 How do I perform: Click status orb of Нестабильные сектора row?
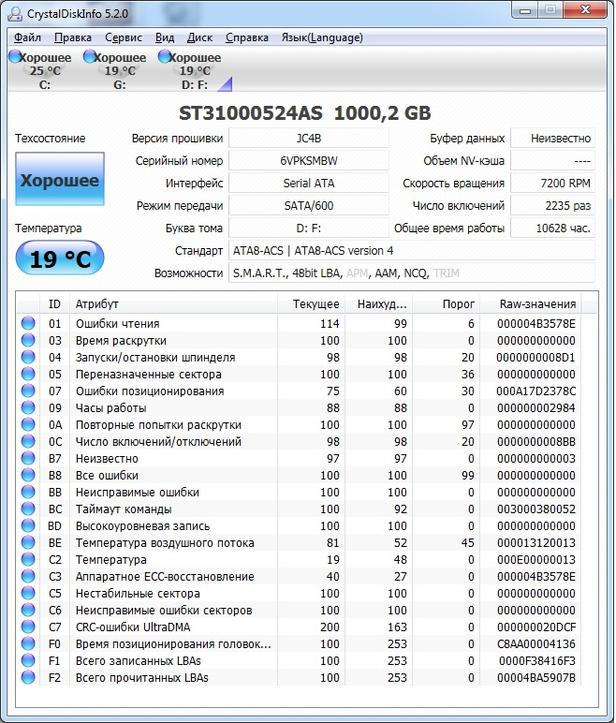tap(28, 593)
